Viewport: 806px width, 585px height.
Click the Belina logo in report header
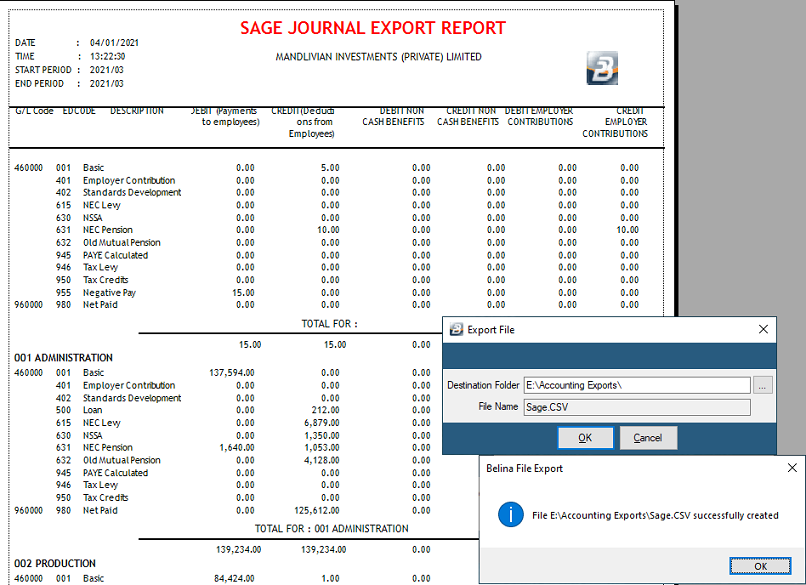click(x=602, y=68)
